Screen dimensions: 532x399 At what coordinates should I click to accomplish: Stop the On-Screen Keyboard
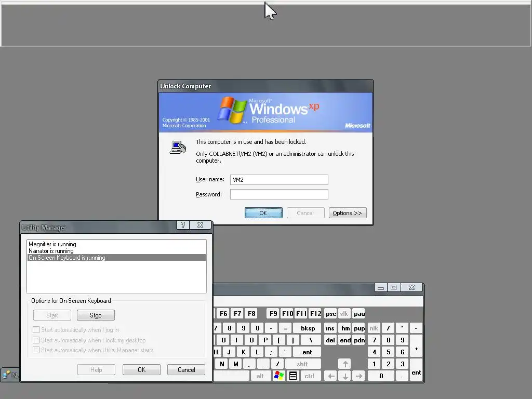(96, 315)
